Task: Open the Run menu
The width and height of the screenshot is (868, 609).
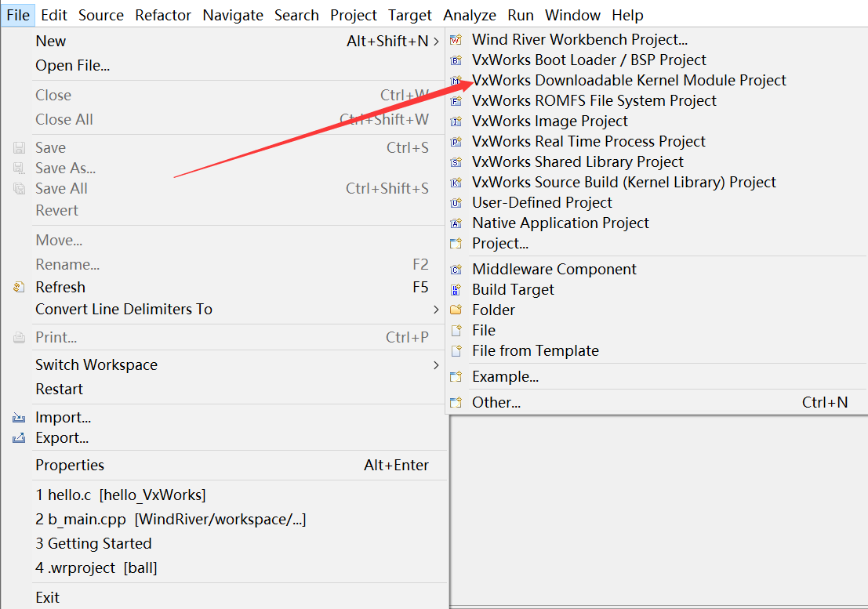Action: click(x=521, y=15)
